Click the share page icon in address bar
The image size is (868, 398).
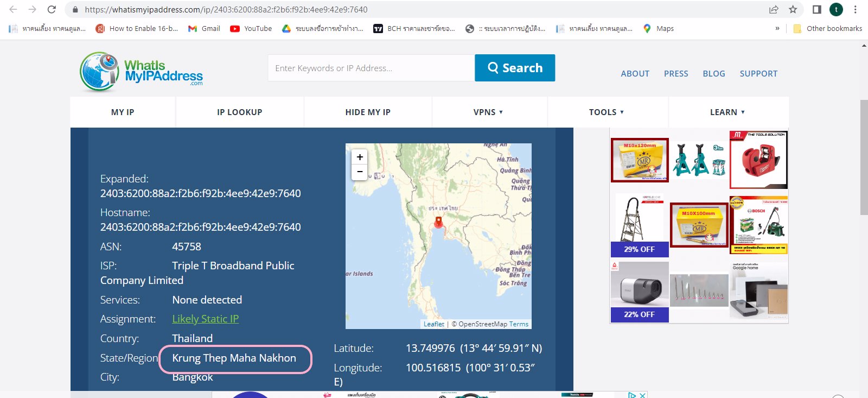(x=774, y=9)
